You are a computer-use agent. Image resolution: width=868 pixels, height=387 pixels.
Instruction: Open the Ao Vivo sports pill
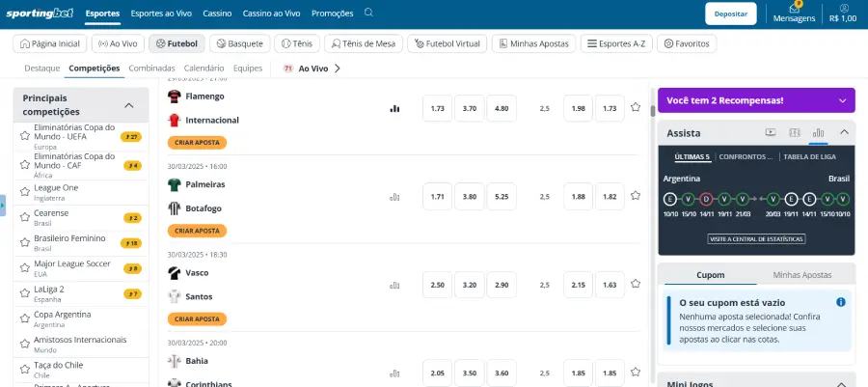(x=118, y=43)
